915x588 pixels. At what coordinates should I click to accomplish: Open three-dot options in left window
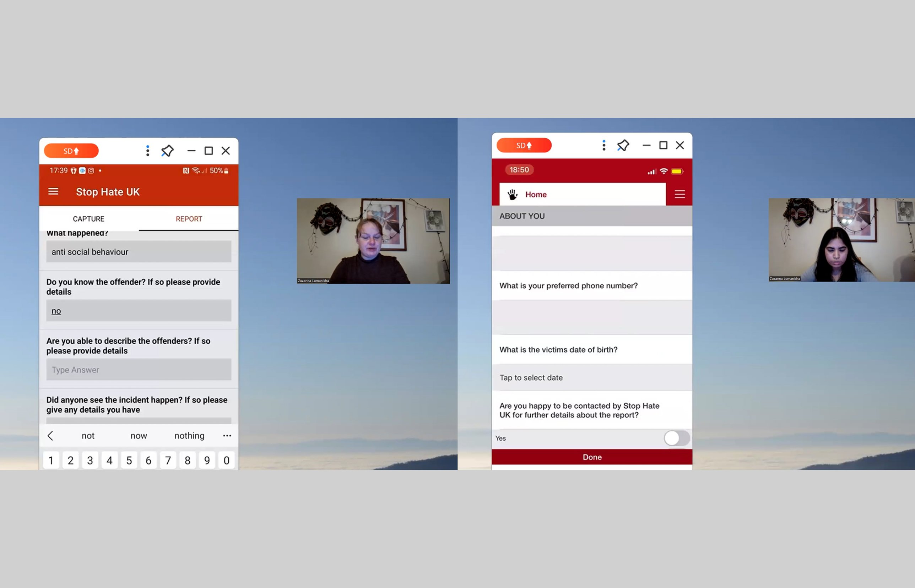[x=147, y=151]
